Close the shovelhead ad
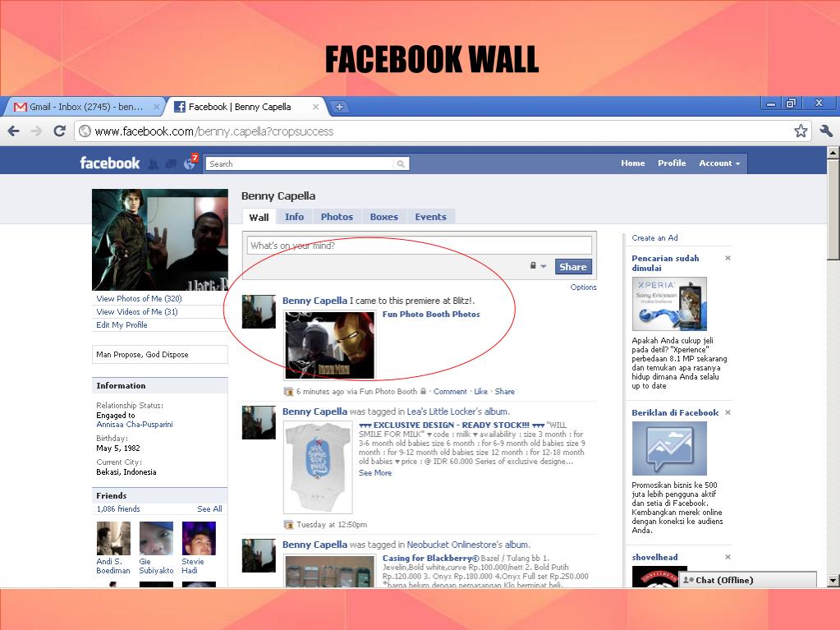840x630 pixels. [728, 557]
